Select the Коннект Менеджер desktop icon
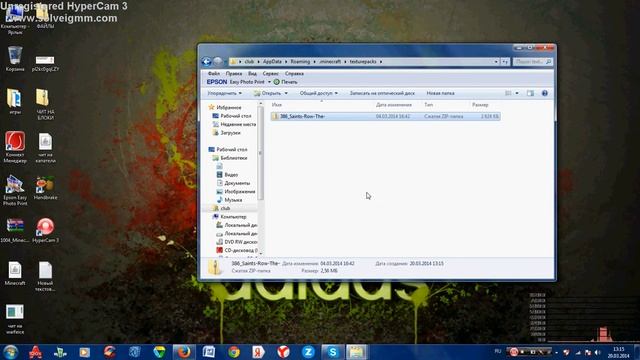The width and height of the screenshot is (640, 360). click(x=15, y=147)
